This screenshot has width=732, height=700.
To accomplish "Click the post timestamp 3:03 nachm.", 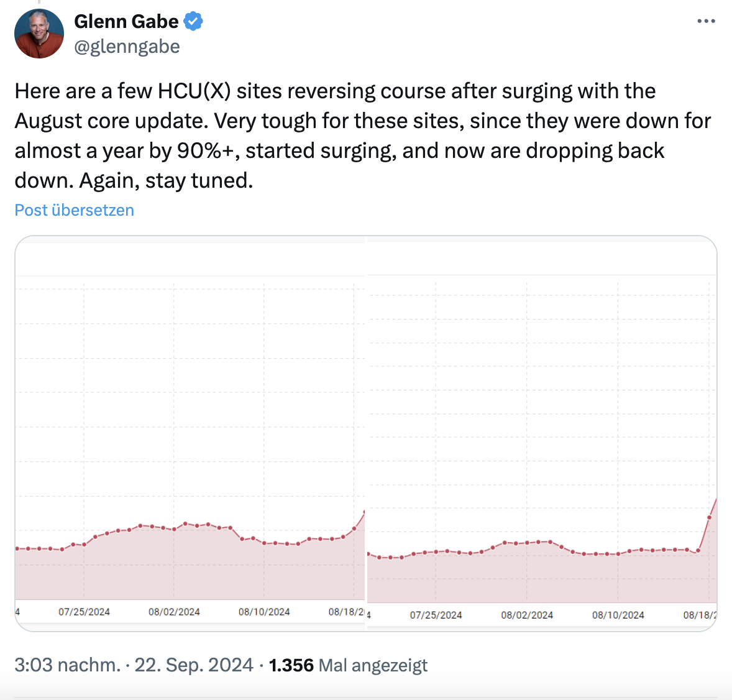I will [x=64, y=665].
